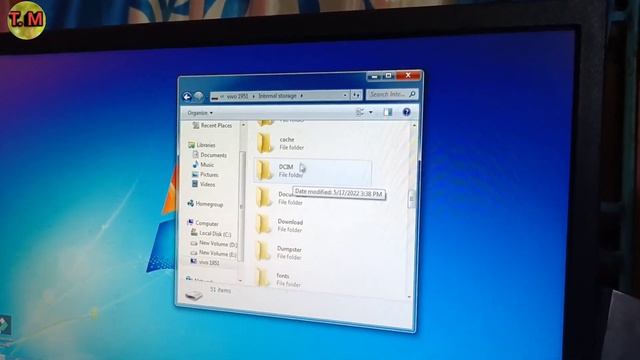
Task: Open the Music library
Action: tap(207, 165)
